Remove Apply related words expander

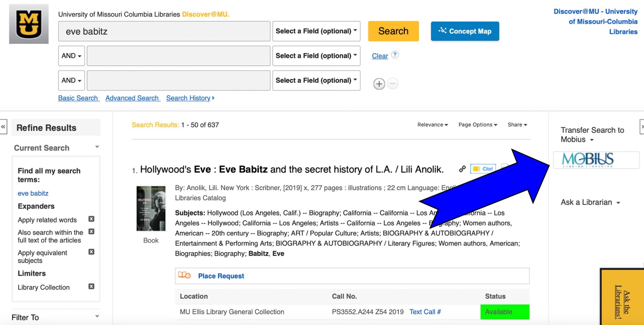pos(91,219)
